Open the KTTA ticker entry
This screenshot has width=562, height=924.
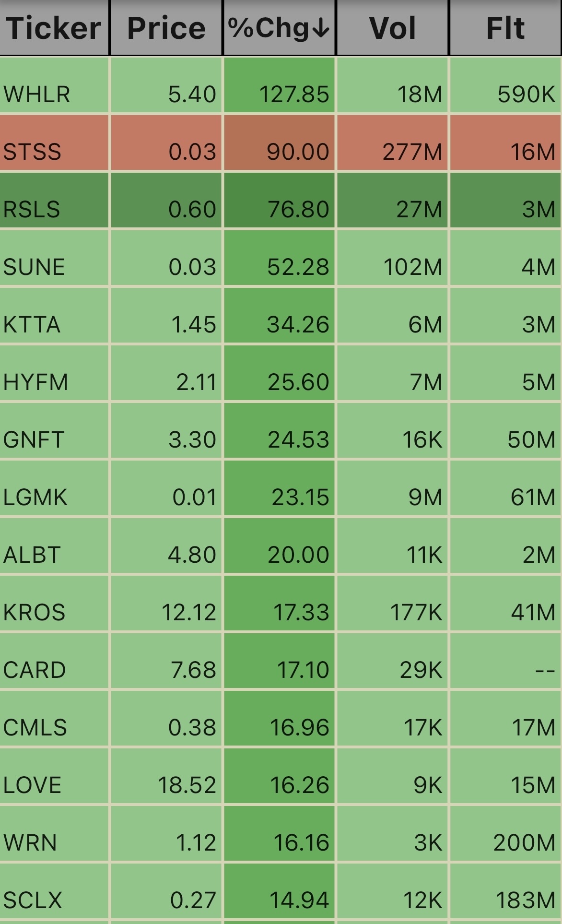32,324
